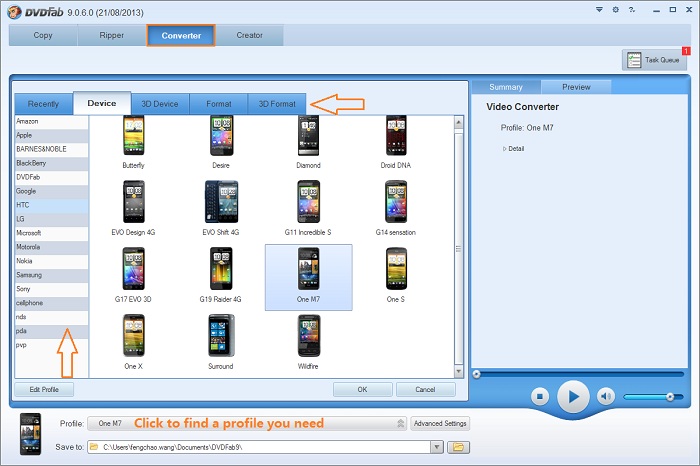Switch to the Ripper module
700x466 pixels.
pos(112,35)
